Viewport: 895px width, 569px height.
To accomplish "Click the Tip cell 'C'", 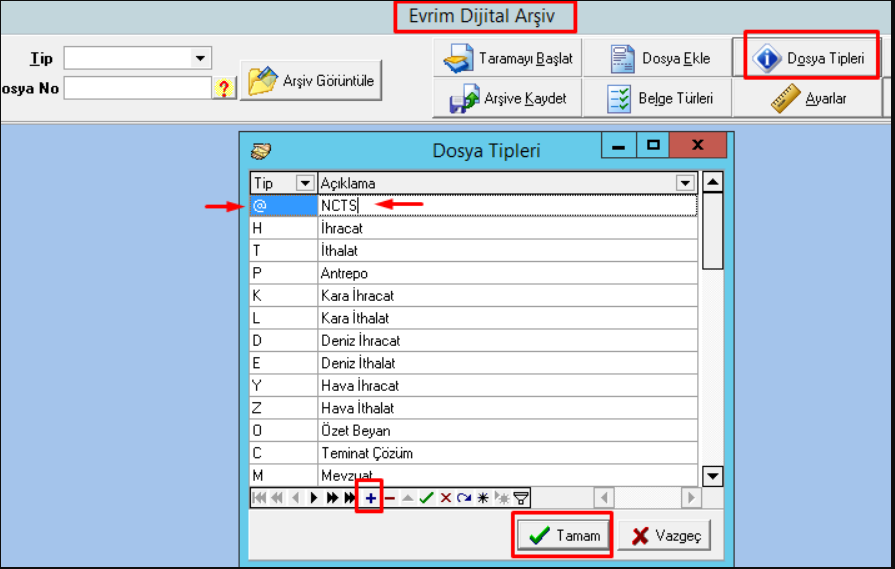I will tap(284, 453).
